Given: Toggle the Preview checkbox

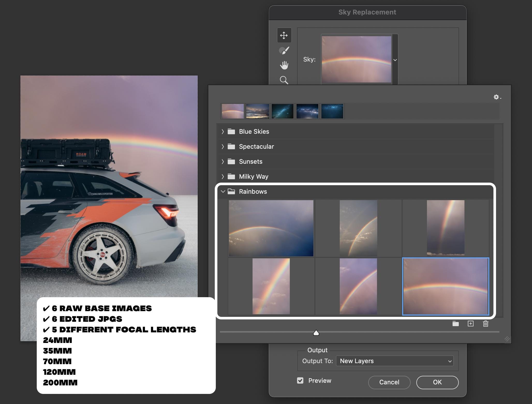Looking at the screenshot, I should (x=300, y=380).
